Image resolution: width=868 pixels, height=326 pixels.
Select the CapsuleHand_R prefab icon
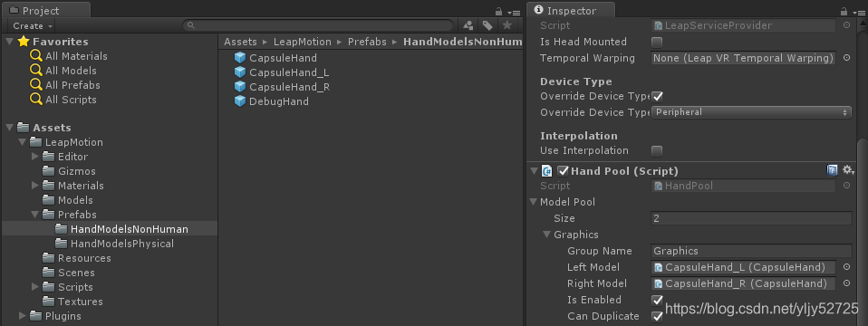click(240, 87)
